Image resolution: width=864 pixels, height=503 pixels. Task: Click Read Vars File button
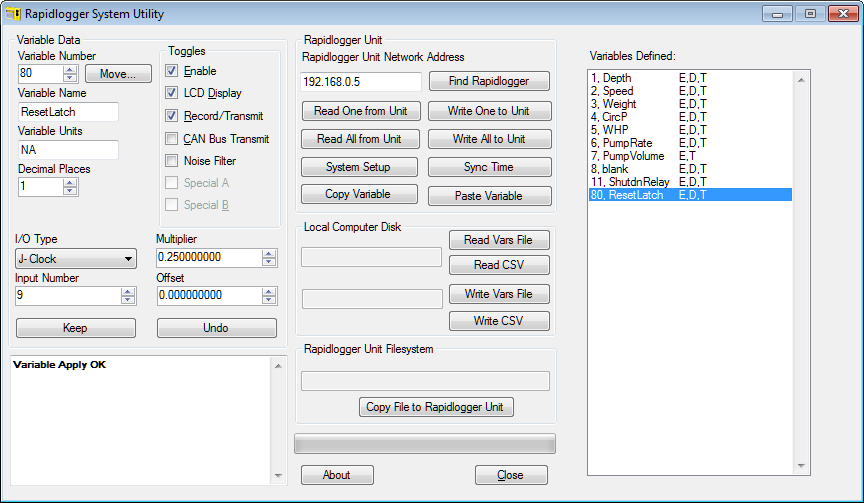(x=499, y=240)
